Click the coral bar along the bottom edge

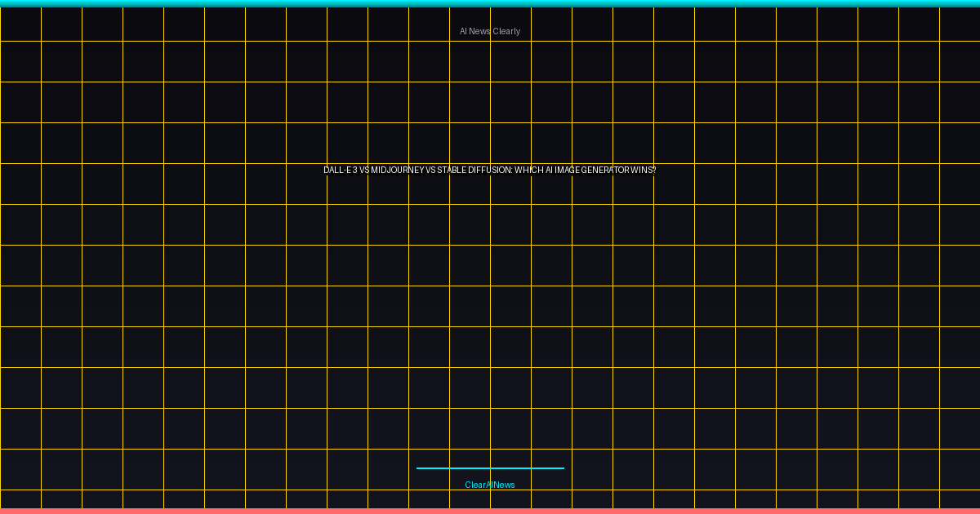pyautogui.click(x=490, y=511)
